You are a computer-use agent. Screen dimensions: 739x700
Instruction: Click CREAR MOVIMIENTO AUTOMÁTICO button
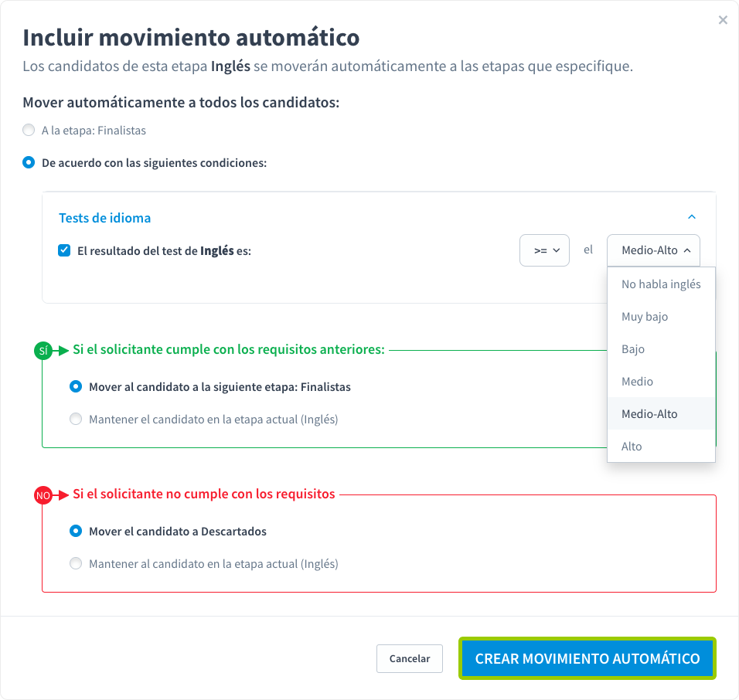[x=587, y=658]
